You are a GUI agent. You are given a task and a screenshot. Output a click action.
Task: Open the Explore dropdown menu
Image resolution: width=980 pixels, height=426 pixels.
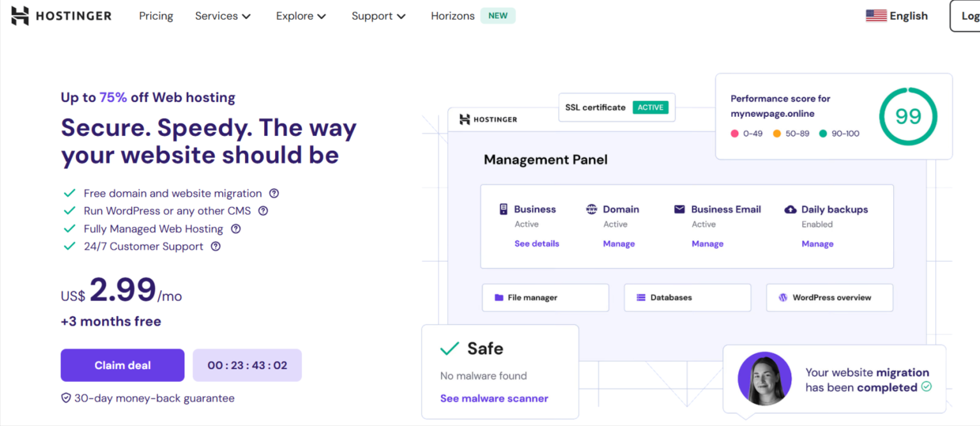point(301,16)
